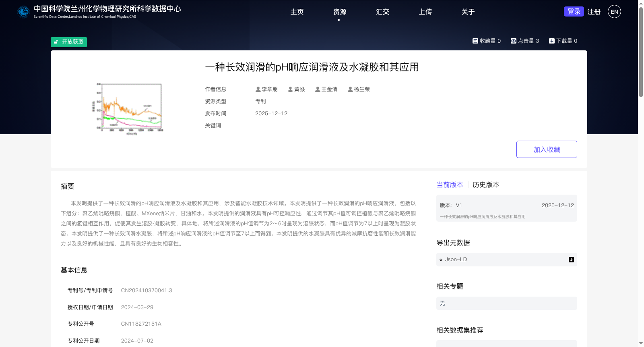The image size is (644, 347).
Task: Open the 主页 menu item
Action: point(297,12)
